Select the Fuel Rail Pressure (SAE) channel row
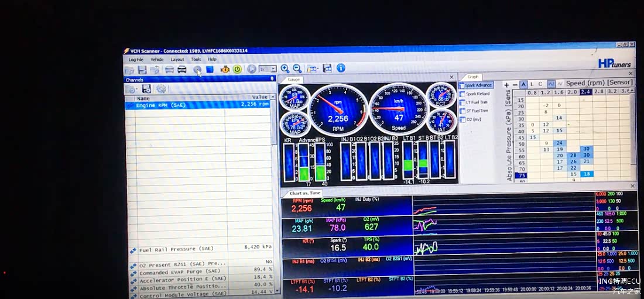Viewport: 644px width, 299px height. 176,249
